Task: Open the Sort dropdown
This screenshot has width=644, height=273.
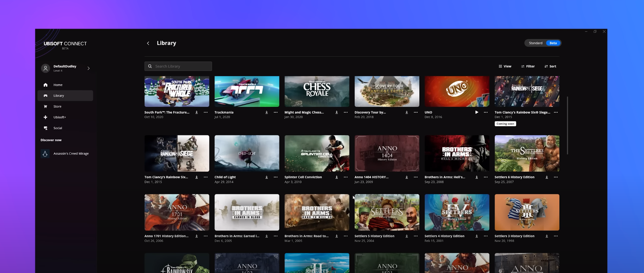Action: (x=550, y=66)
